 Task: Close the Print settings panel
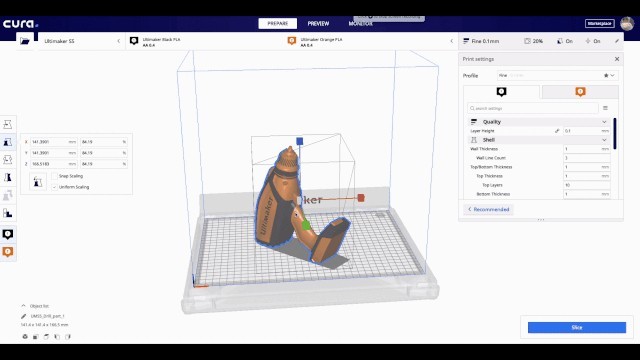[x=617, y=59]
